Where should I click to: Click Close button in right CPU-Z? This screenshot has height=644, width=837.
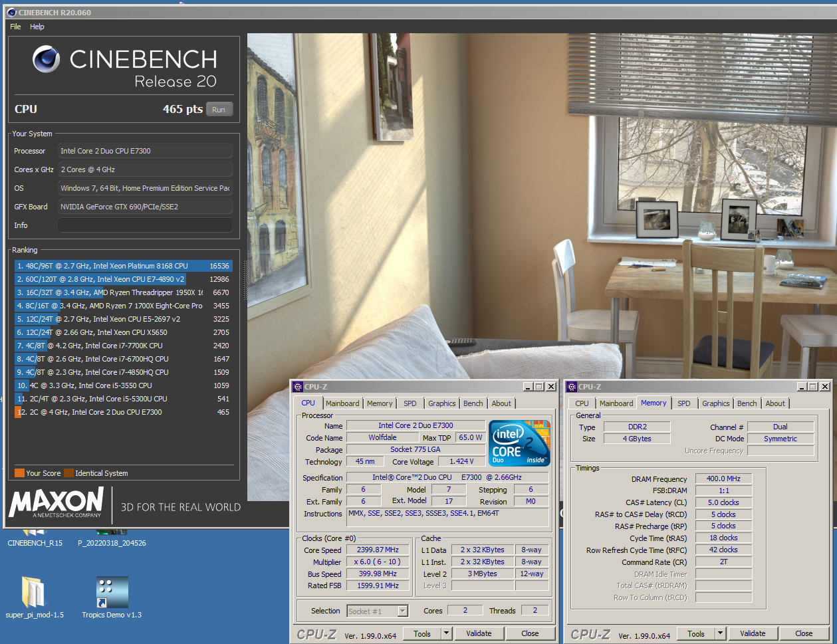pyautogui.click(x=804, y=633)
